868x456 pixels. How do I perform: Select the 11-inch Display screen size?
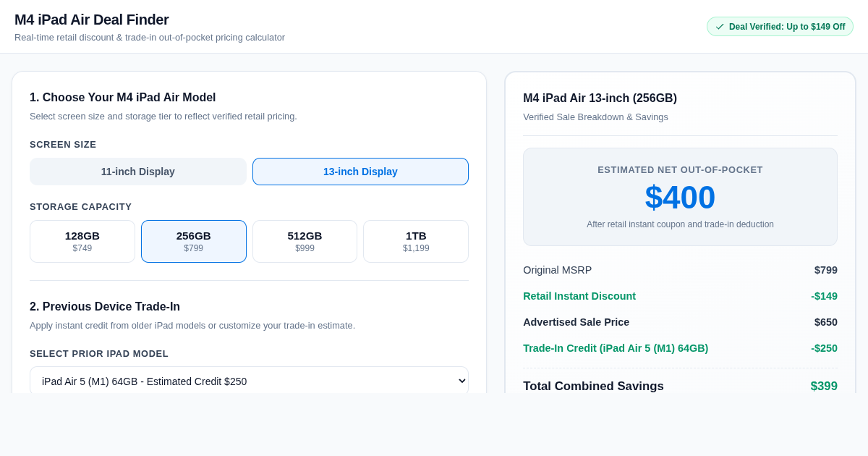(138, 172)
